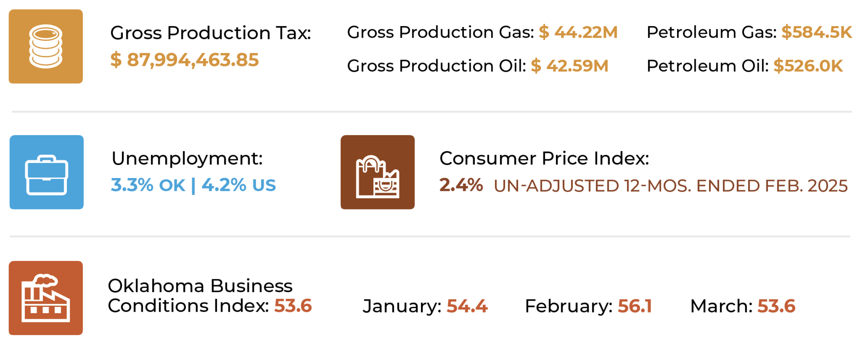868x346 pixels.
Task: Click the Petroleum Oil $526.0K figure
Action: [x=808, y=66]
